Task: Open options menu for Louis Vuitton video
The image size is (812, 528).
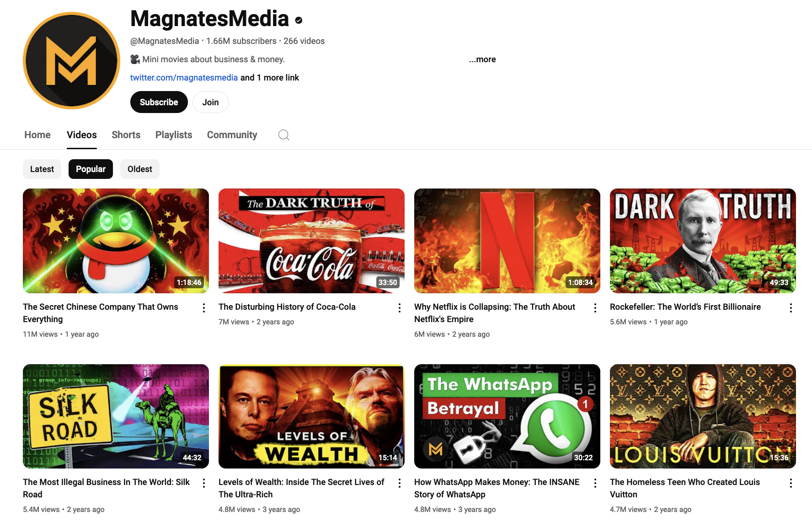Action: [791, 483]
